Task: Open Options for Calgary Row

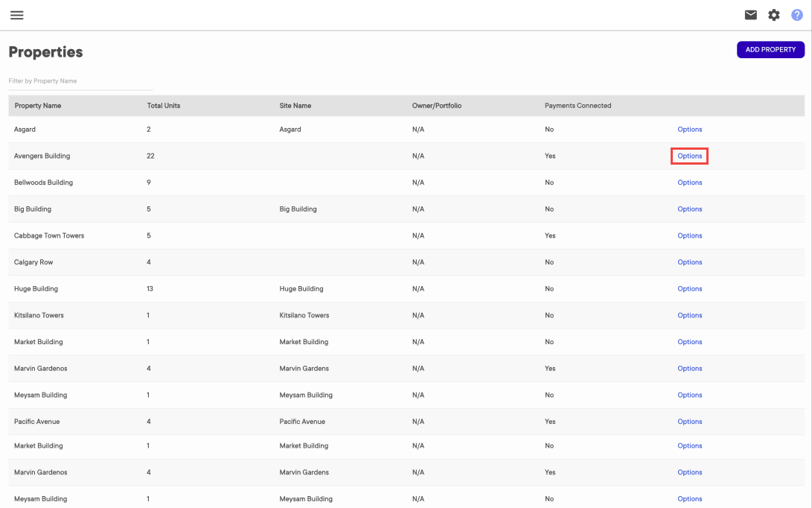Action: point(689,261)
